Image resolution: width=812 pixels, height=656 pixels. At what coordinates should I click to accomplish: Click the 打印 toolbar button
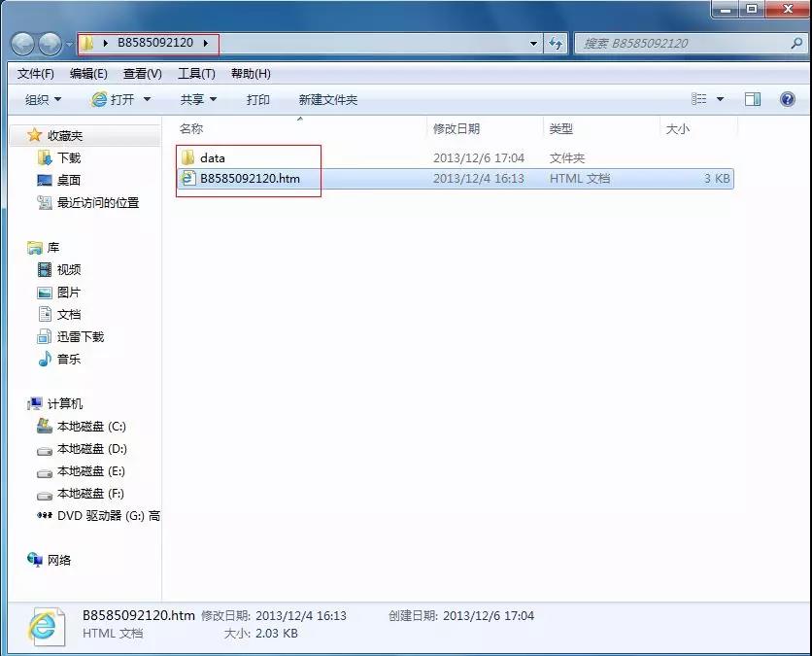[258, 99]
